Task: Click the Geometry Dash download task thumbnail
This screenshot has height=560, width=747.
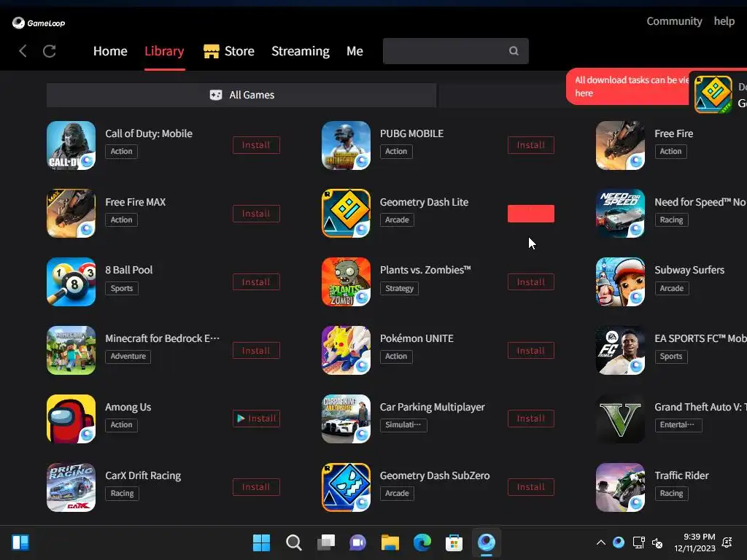Action: click(x=713, y=94)
